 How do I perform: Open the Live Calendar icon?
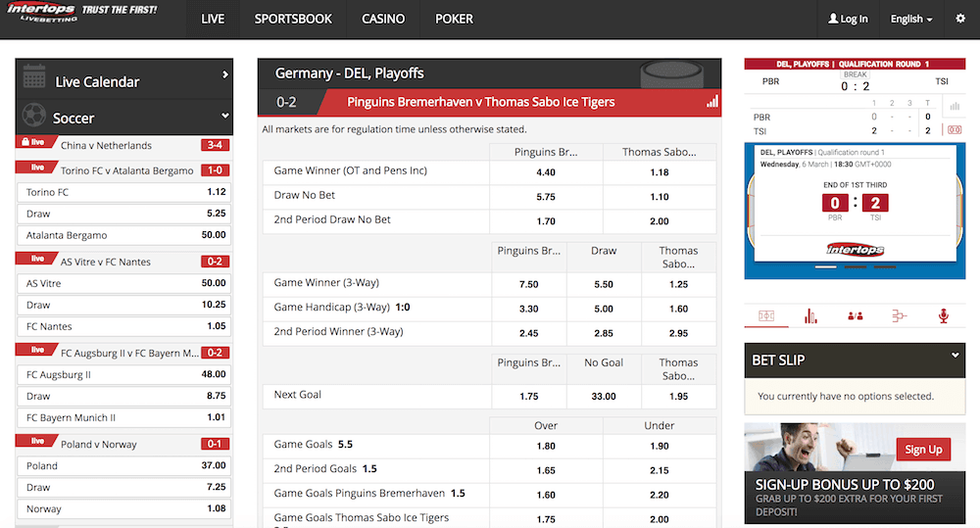pyautogui.click(x=33, y=76)
